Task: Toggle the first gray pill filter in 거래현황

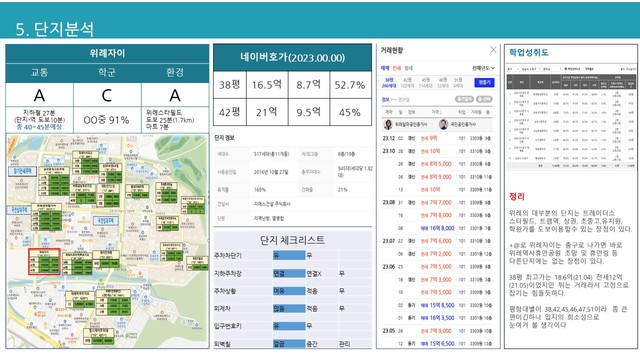Action: pos(464,99)
